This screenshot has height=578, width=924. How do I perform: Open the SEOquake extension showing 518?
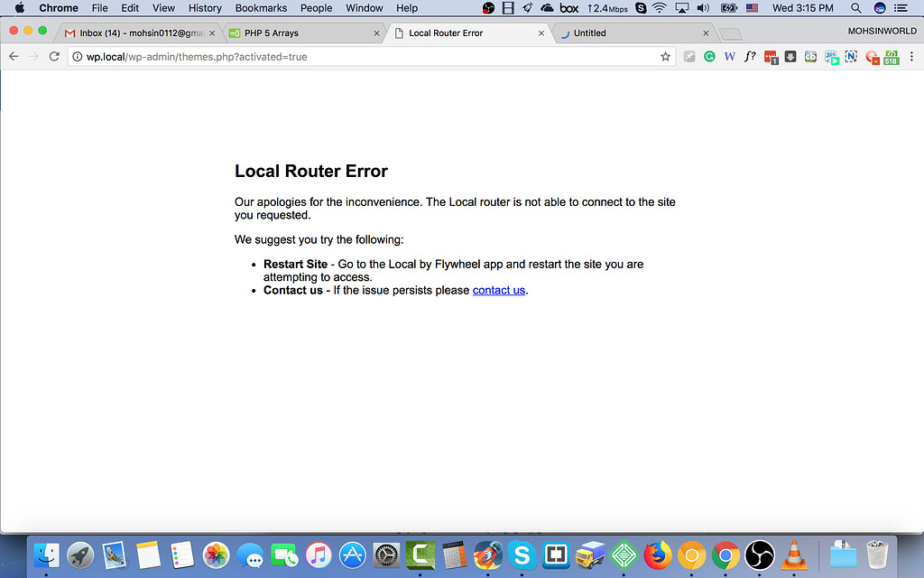pyautogui.click(x=890, y=56)
